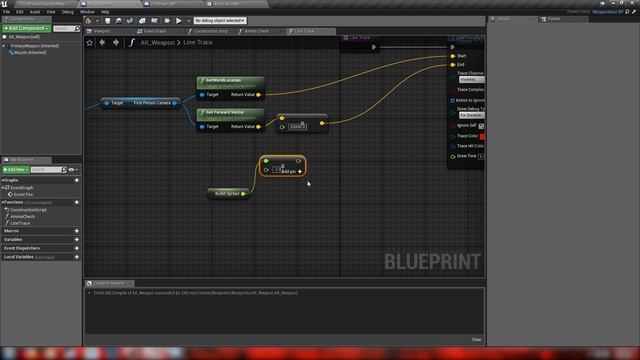Click the Add New button in My Blueprint
Viewport: 640px width, 360px height.
16,169
